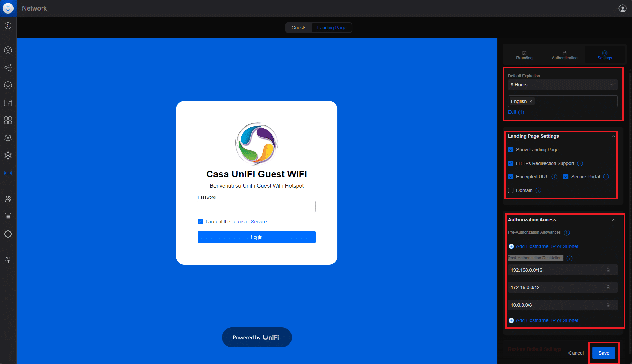Click the UniFi logo in the top corner
632x364 pixels.
pos(8,8)
